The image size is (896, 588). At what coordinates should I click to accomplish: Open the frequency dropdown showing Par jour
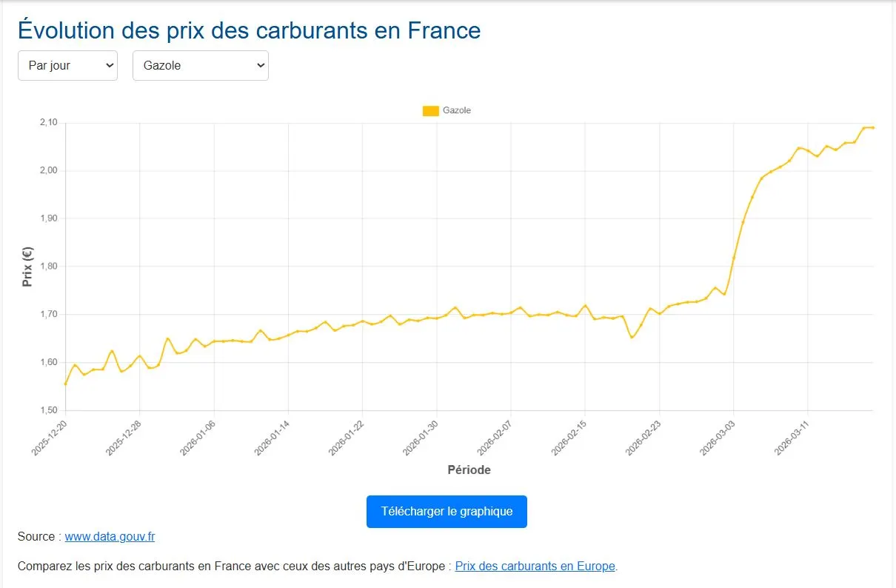click(67, 65)
